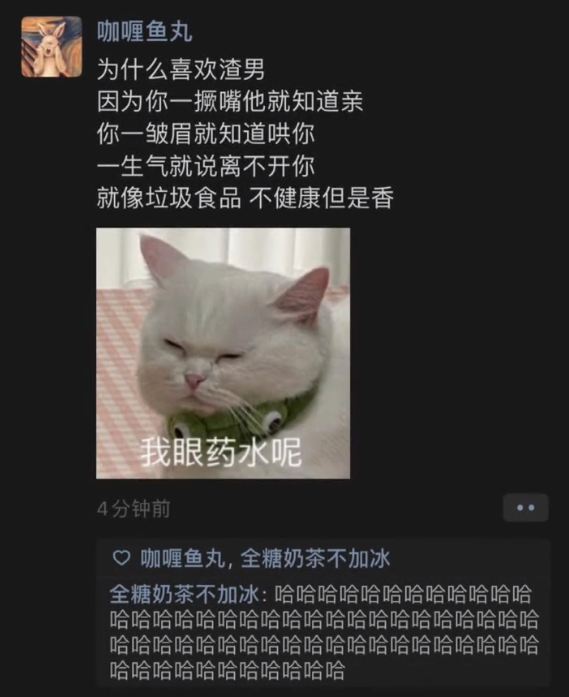The height and width of the screenshot is (697, 569).
Task: Open 全糖奶茶不加冰 in the likes list
Action: pyautogui.click(x=315, y=558)
